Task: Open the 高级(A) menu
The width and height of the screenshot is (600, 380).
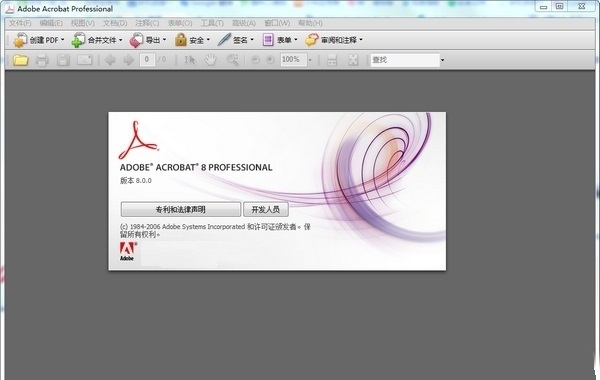Action: pos(244,23)
